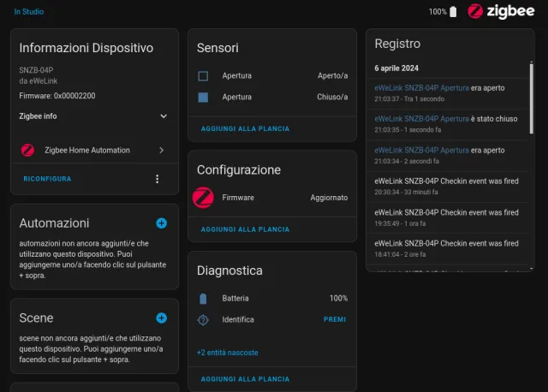Show the +2 entità nascoste
548x392 pixels.
(x=227, y=353)
